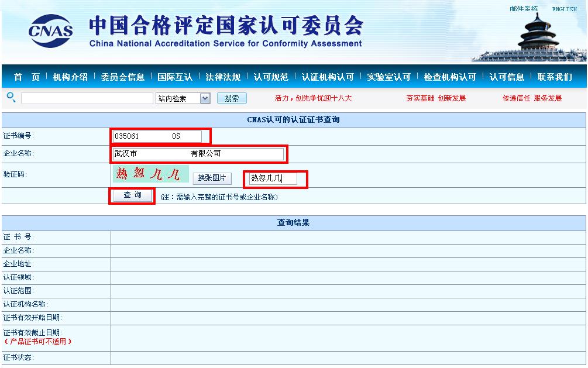Viewport: 588px width, 368px height.
Task: Click the 认证机构名称 label
Action: (x=26, y=304)
